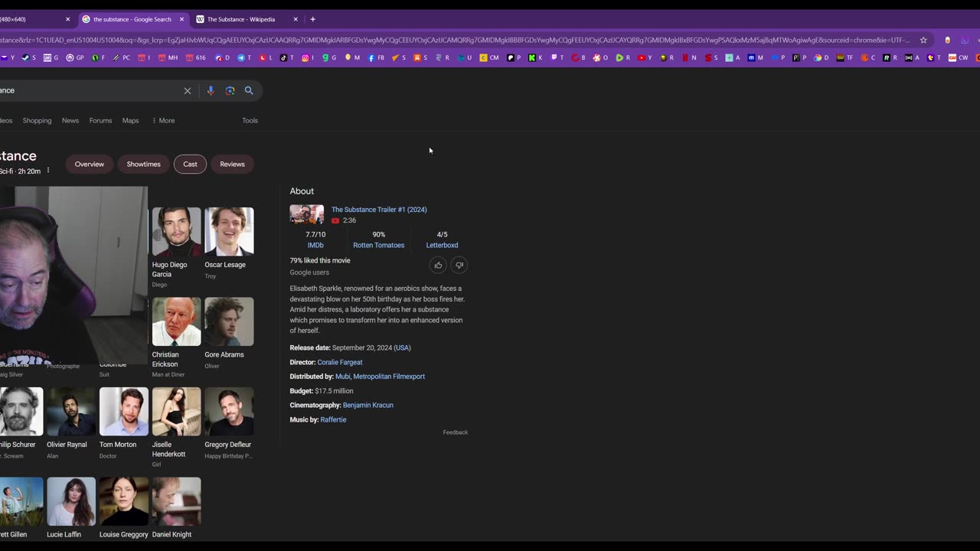The height and width of the screenshot is (551, 980).
Task: Open Hugo Diego Garcia cast photo
Action: pyautogui.click(x=176, y=231)
